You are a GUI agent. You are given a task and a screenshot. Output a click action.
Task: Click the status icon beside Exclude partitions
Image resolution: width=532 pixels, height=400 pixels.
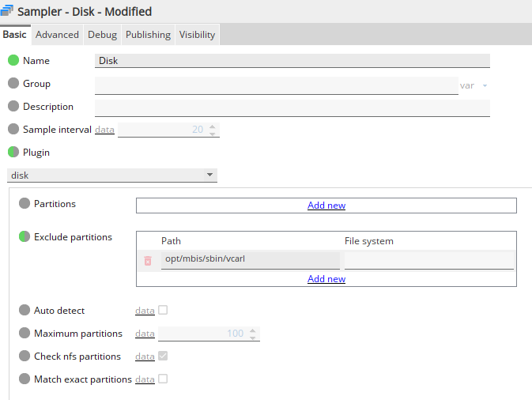click(x=24, y=236)
